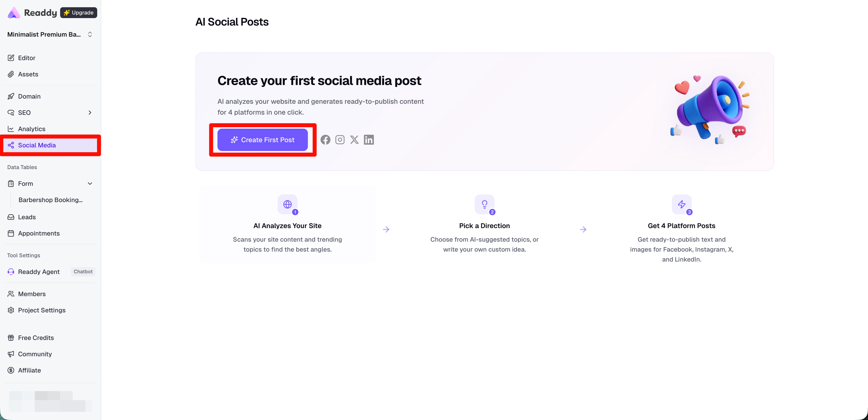Select the Editor pencil icon
Viewport: 868px width, 420px height.
pos(11,58)
